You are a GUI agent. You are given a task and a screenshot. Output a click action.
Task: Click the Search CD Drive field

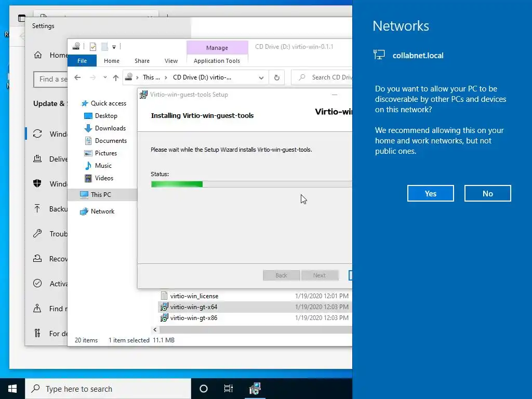pyautogui.click(x=322, y=77)
